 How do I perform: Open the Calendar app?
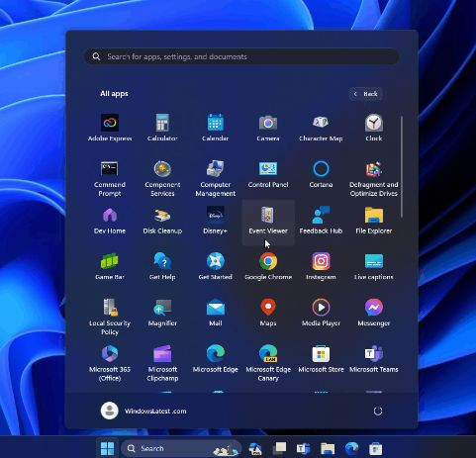(x=215, y=128)
